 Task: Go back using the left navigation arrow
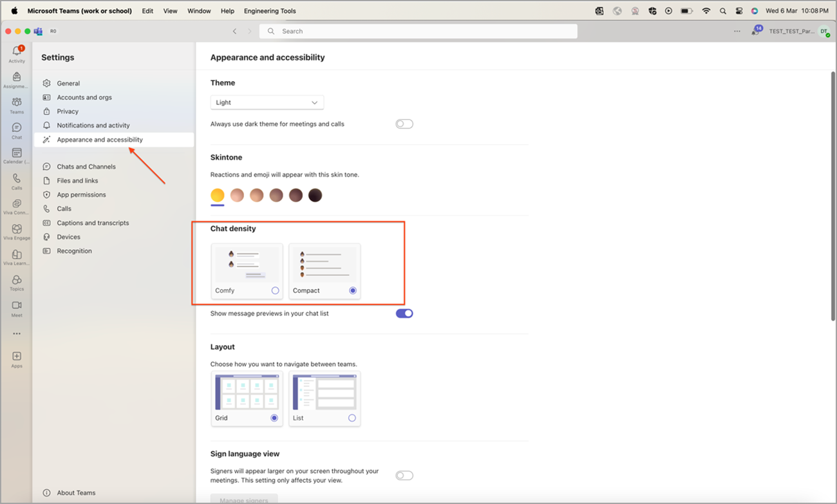(234, 31)
